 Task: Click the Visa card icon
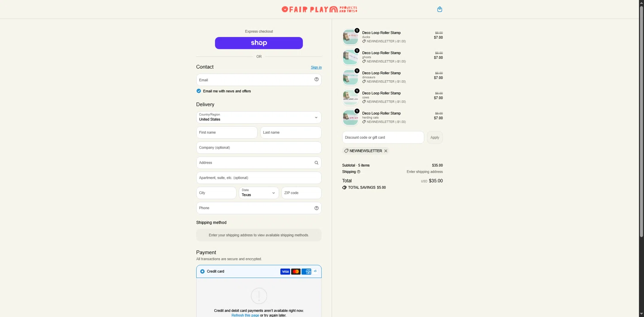point(285,271)
